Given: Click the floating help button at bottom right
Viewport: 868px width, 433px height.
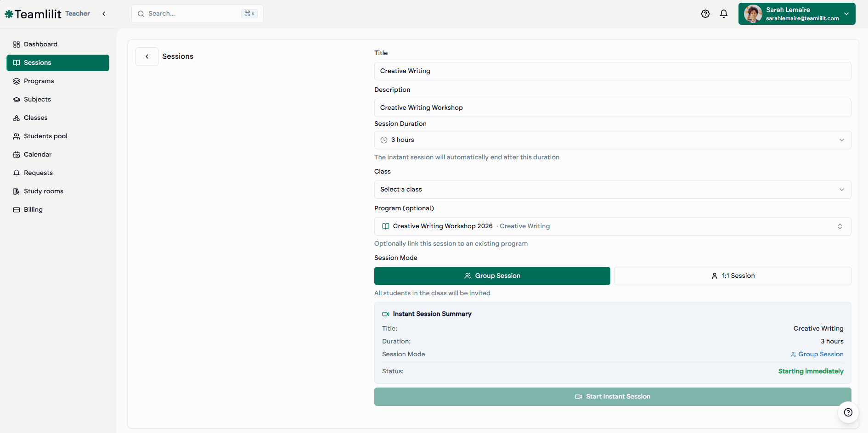Looking at the screenshot, I should (848, 412).
